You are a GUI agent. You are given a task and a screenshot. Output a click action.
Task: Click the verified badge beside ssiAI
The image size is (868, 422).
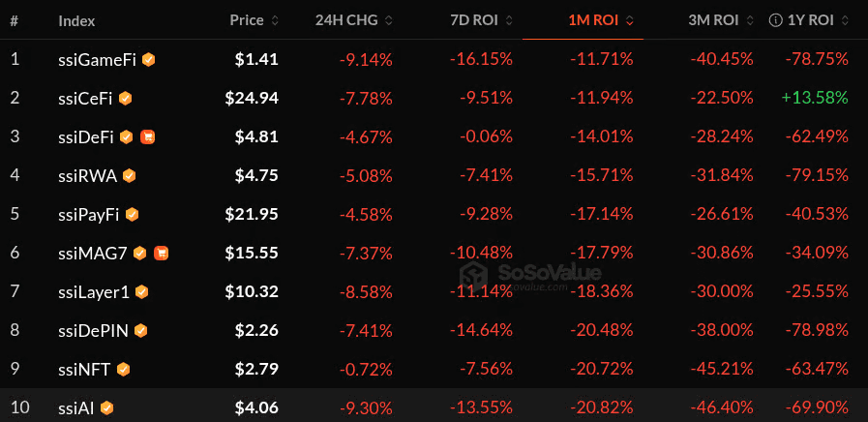pyautogui.click(x=107, y=407)
